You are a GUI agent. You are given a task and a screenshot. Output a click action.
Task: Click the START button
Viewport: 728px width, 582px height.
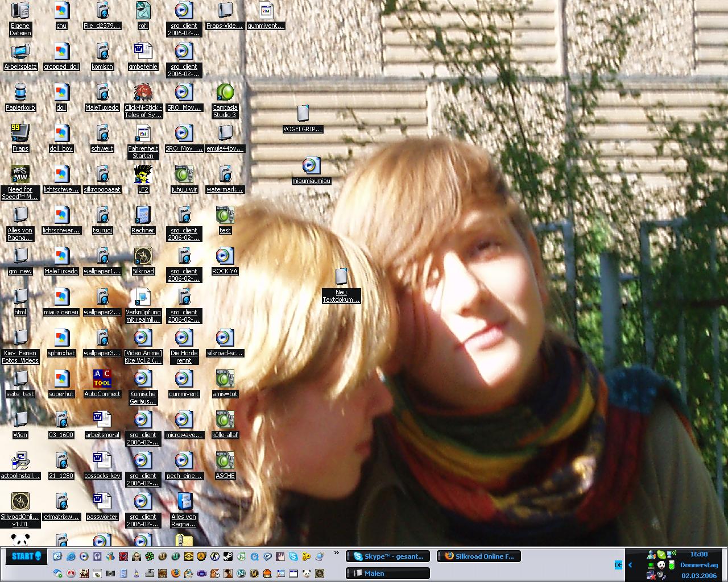point(26,556)
